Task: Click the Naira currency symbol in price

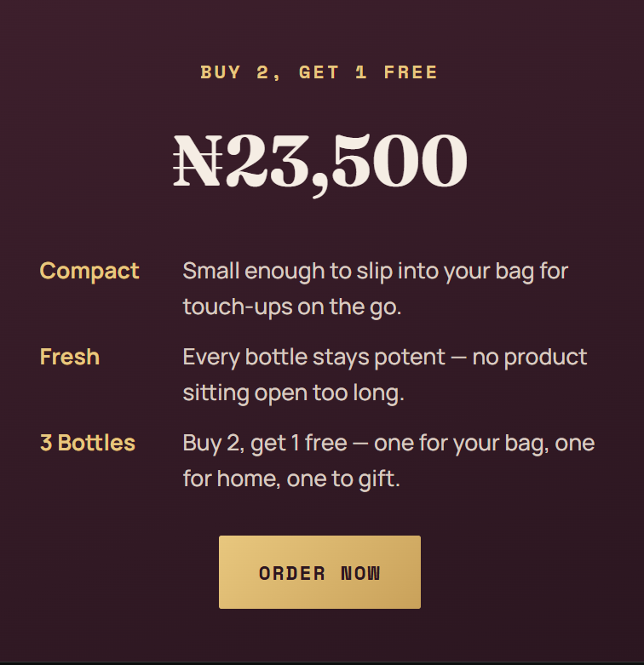Action: 198,160
